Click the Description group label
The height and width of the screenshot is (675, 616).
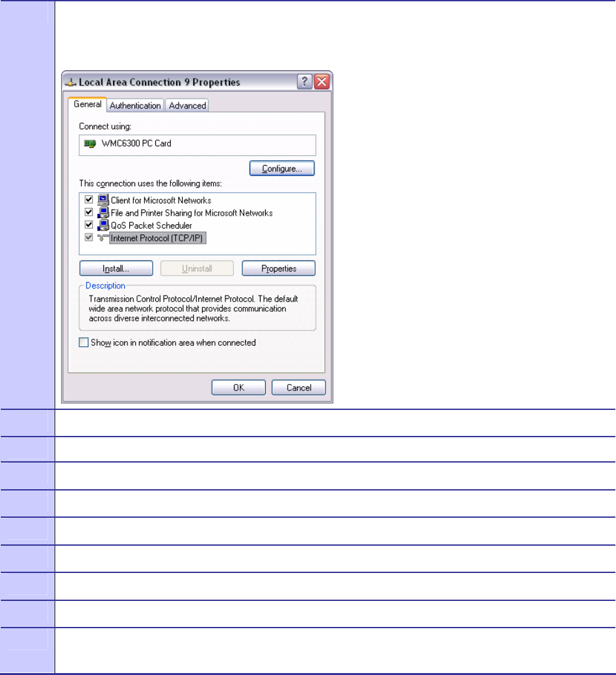click(x=105, y=285)
